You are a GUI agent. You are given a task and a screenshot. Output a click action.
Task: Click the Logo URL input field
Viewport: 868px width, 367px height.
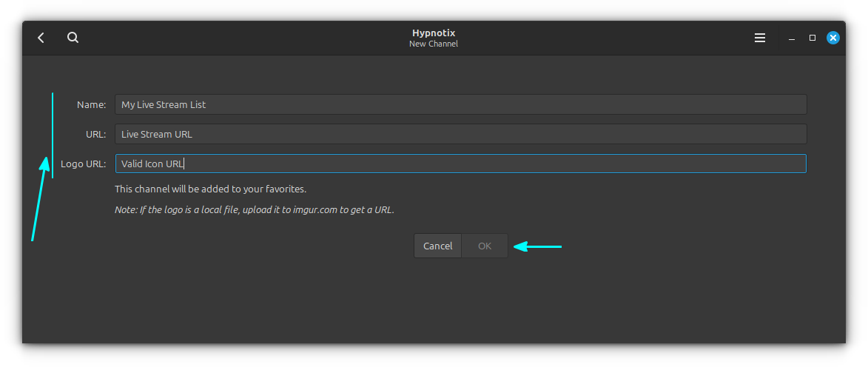click(460, 164)
